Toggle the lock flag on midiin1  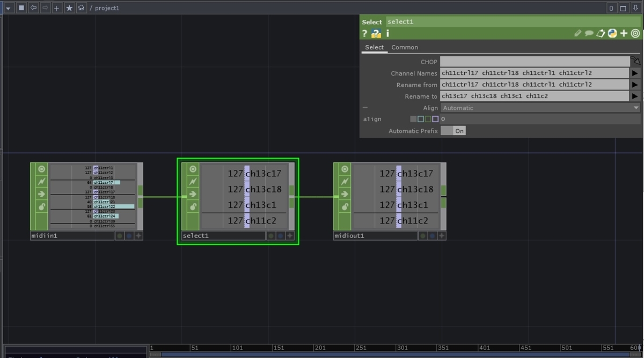tap(41, 206)
